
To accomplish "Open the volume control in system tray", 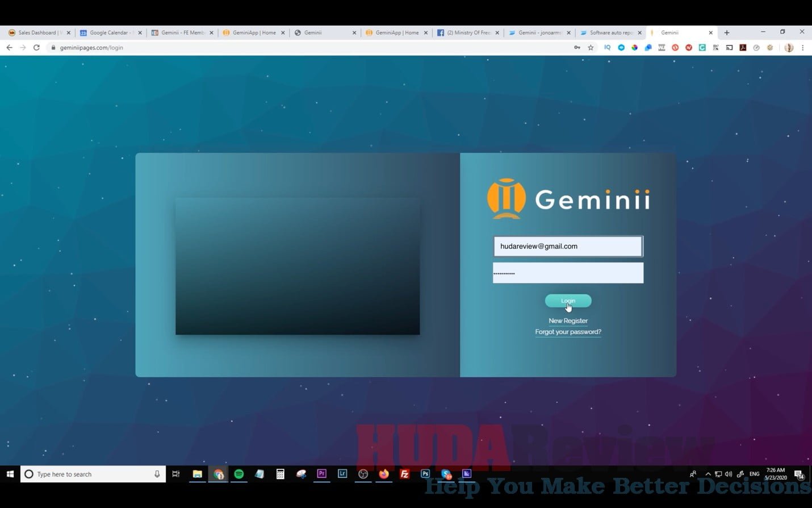I will 729,474.
